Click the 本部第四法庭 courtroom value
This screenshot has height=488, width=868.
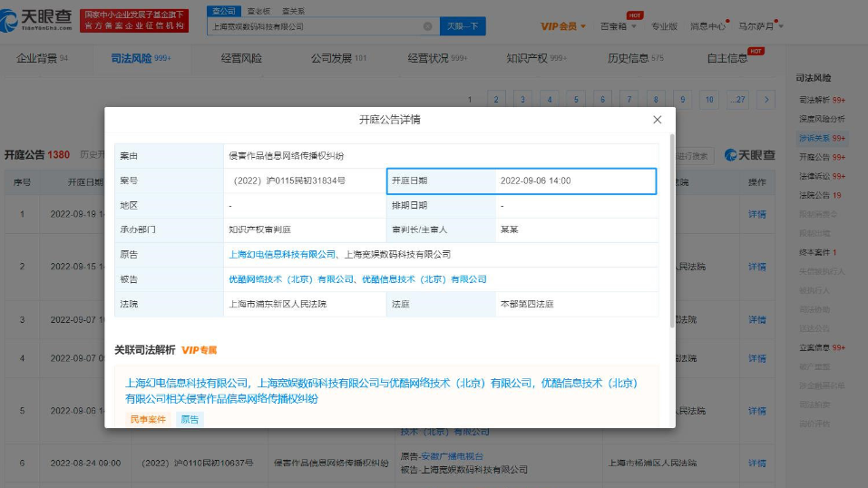pyautogui.click(x=527, y=304)
